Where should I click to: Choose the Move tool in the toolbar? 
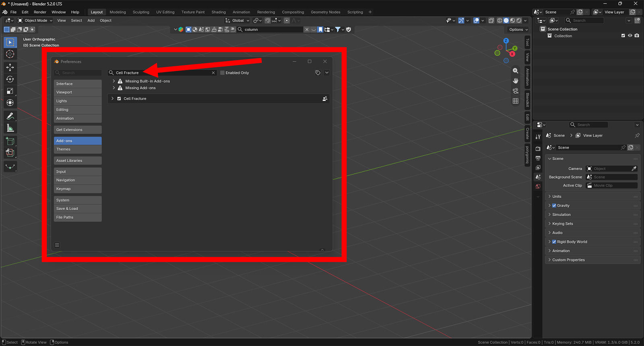[10, 67]
